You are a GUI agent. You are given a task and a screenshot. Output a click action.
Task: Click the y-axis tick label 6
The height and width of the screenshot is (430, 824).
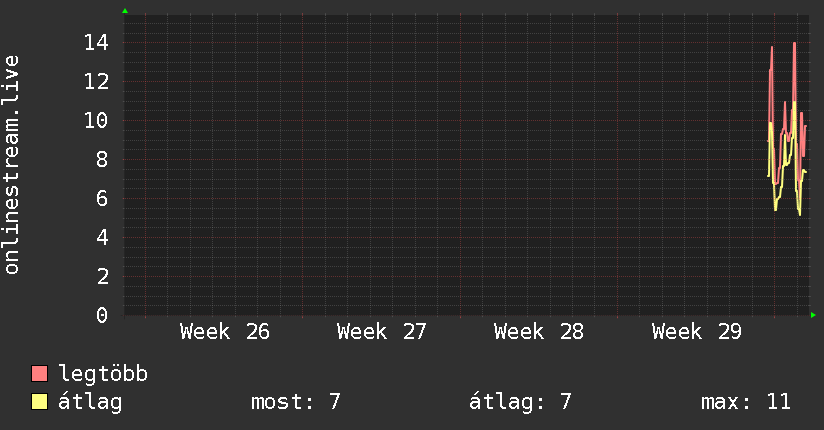tap(102, 198)
